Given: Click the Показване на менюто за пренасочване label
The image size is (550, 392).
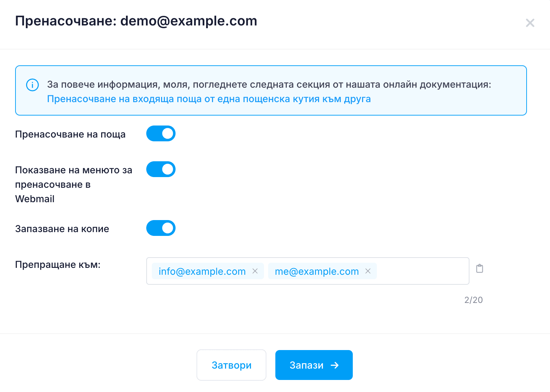Looking at the screenshot, I should [74, 184].
